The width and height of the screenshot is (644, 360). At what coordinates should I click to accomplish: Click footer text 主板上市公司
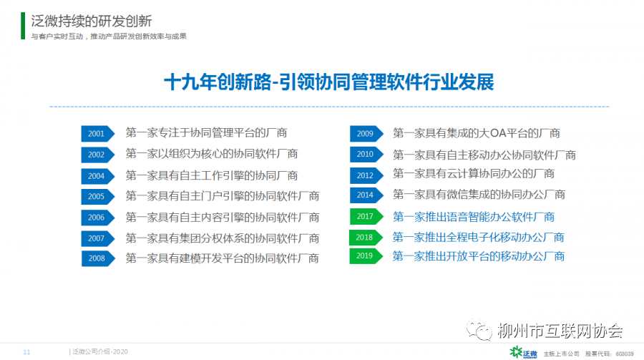pyautogui.click(x=561, y=354)
